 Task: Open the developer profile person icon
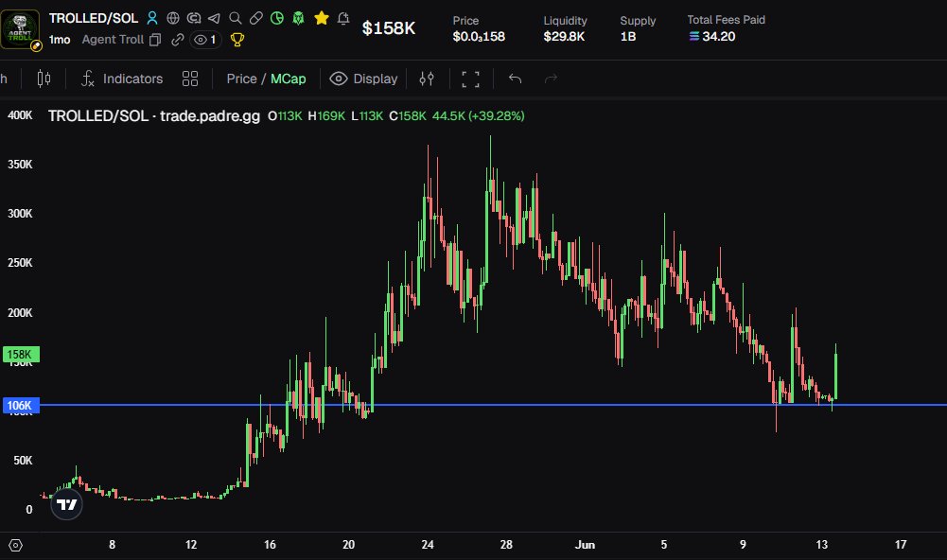152,18
